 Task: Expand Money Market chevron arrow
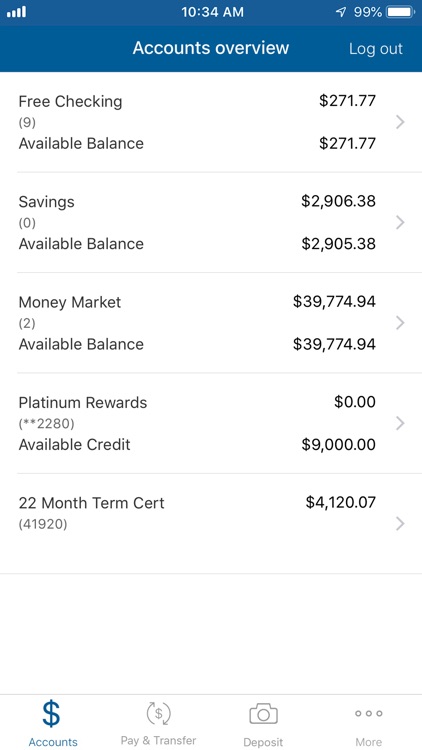[x=400, y=323]
